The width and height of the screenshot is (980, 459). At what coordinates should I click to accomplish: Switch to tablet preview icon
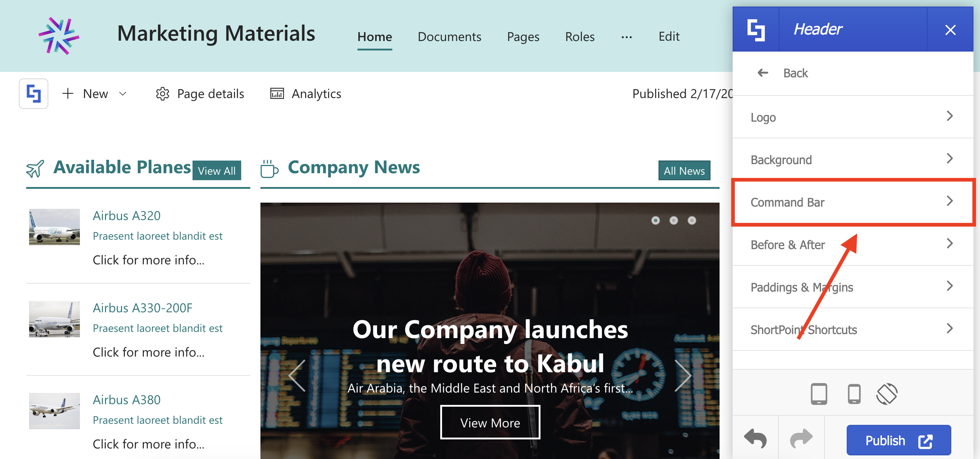coord(819,394)
